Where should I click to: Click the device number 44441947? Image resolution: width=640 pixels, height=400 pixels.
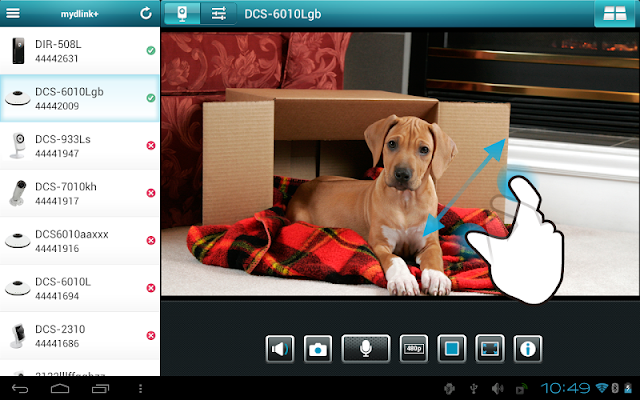pos(57,154)
